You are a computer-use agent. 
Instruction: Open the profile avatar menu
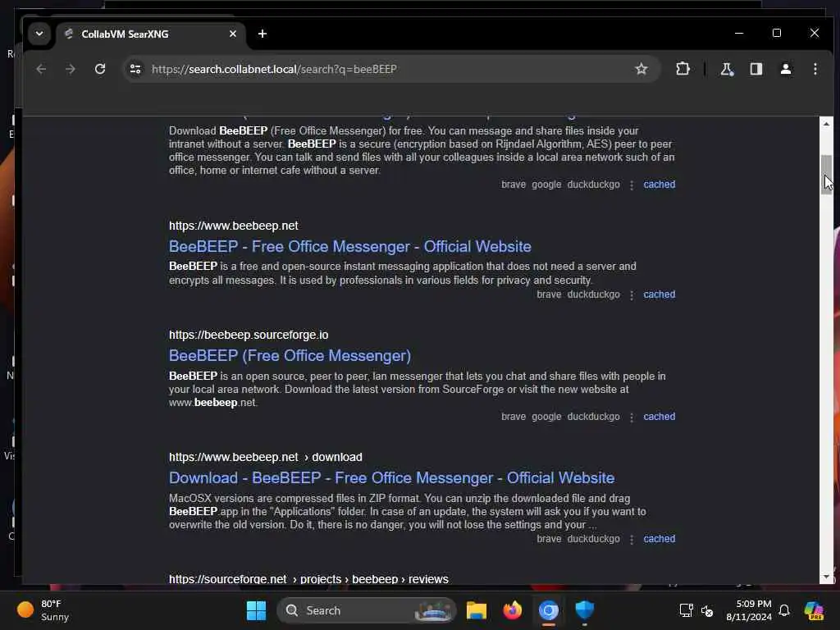pos(785,69)
